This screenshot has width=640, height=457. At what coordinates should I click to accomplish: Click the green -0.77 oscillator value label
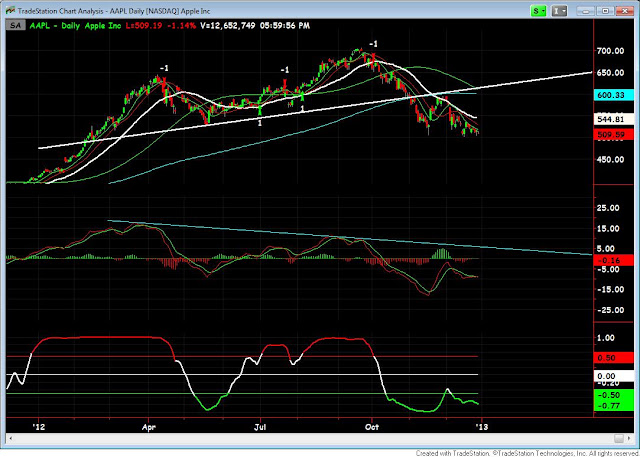pyautogui.click(x=614, y=406)
